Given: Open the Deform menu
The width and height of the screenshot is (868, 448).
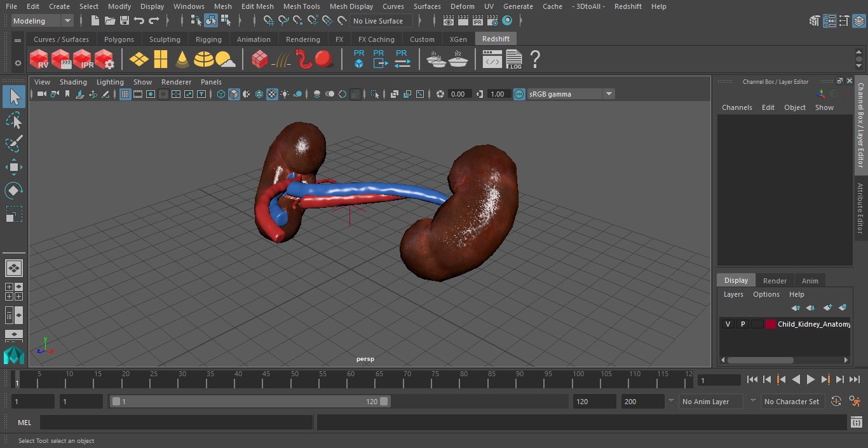Looking at the screenshot, I should [462, 6].
